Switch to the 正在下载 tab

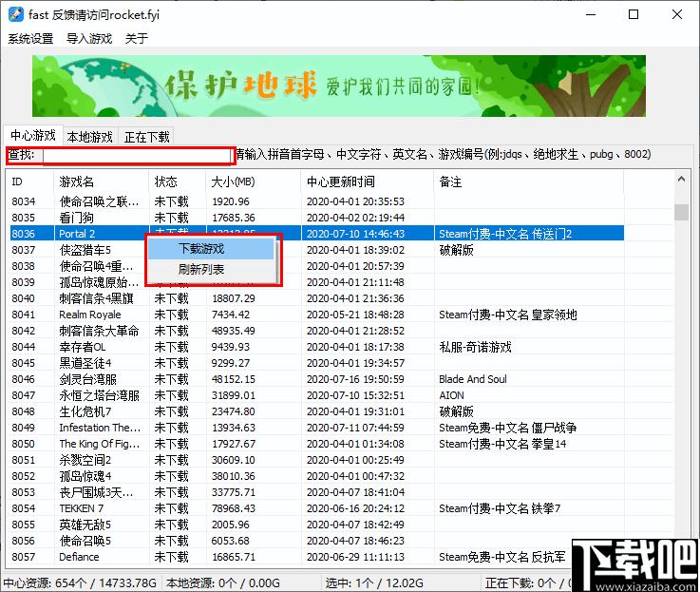click(146, 137)
